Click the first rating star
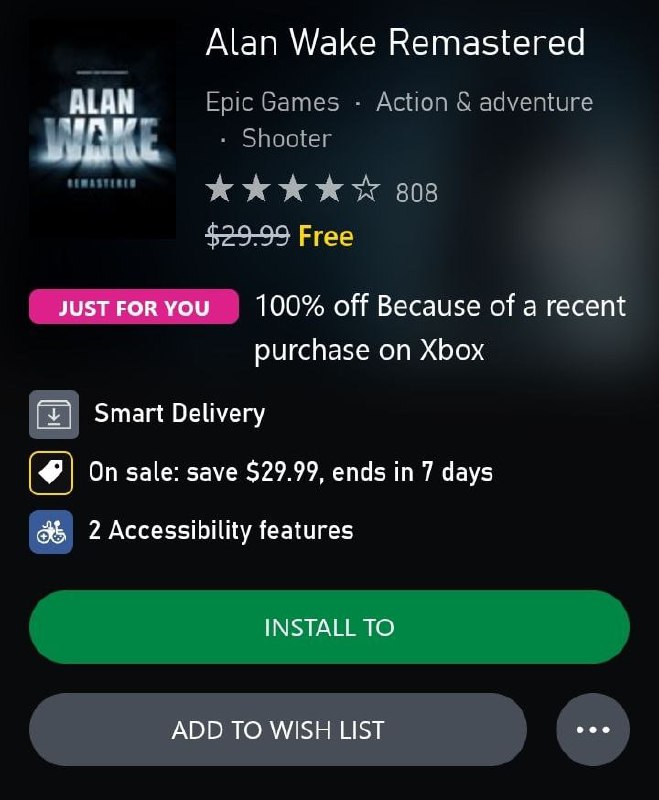 220,188
